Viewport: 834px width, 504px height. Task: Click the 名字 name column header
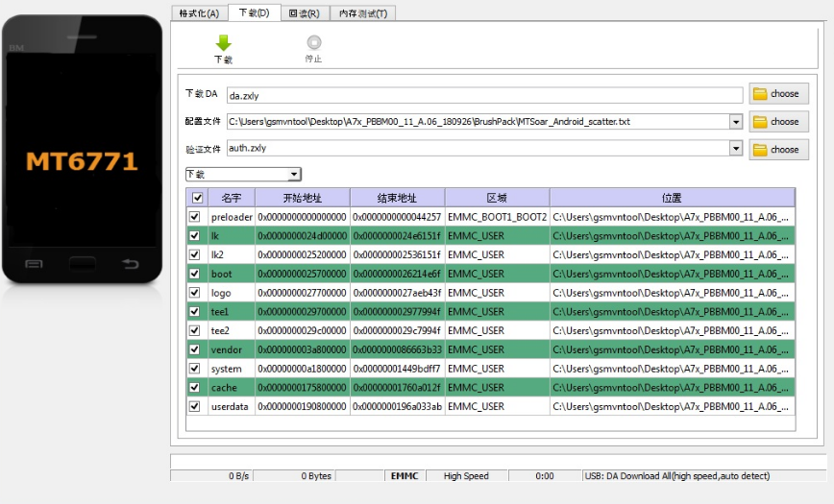pyautogui.click(x=232, y=198)
